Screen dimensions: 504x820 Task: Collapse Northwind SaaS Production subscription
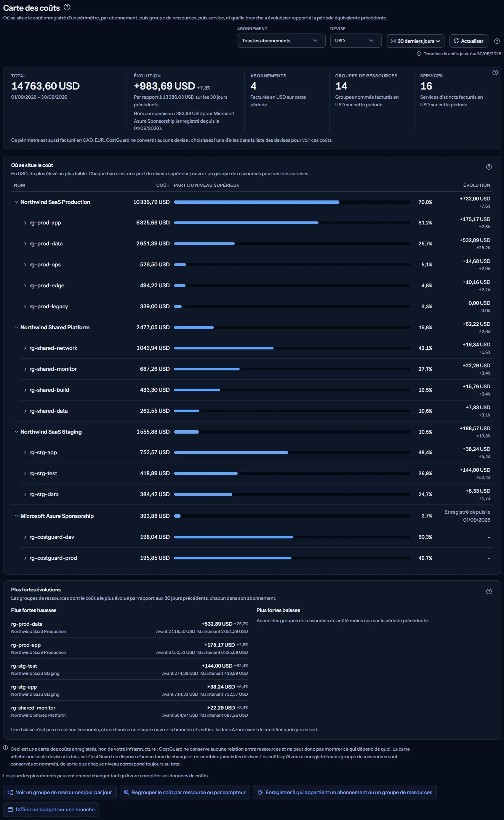tap(16, 202)
